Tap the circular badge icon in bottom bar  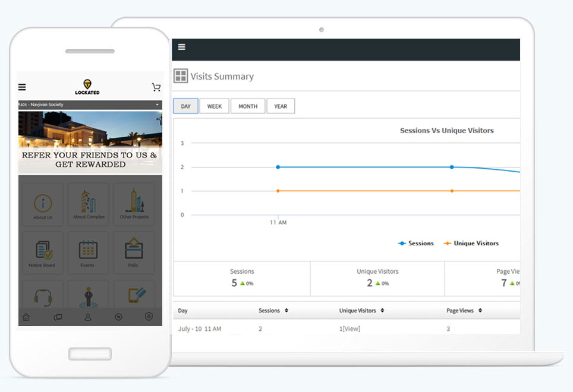118,317
